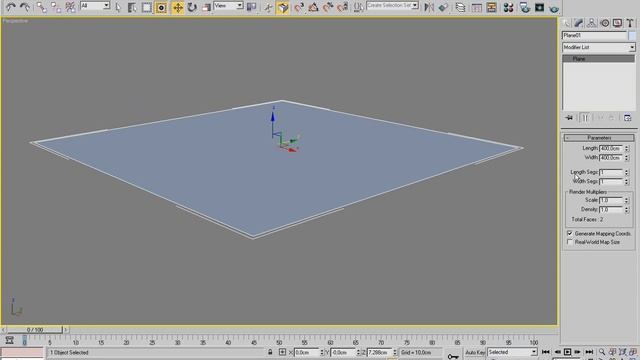
Task: Click the Auto Key button
Action: (475, 352)
